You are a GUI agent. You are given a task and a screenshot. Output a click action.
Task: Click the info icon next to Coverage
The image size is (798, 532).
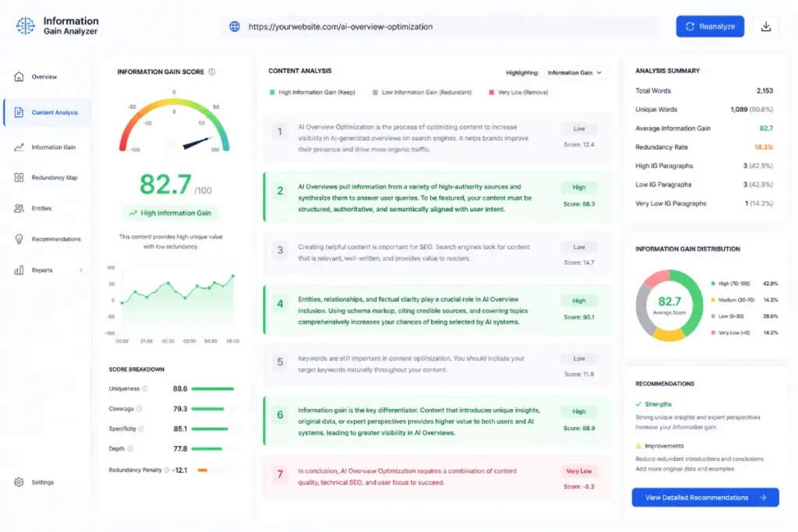pos(139,408)
